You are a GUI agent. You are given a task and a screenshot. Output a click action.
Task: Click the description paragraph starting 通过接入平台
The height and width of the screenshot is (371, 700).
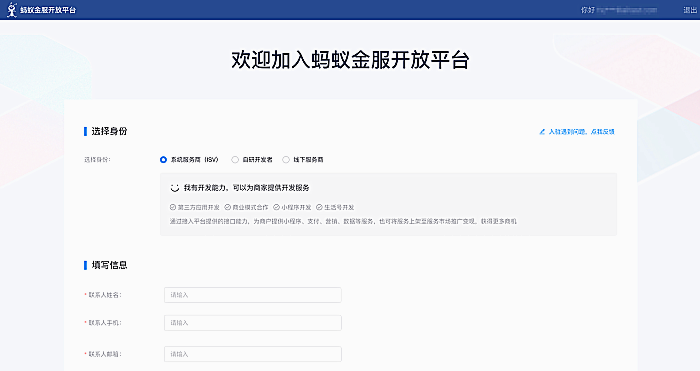(343, 221)
